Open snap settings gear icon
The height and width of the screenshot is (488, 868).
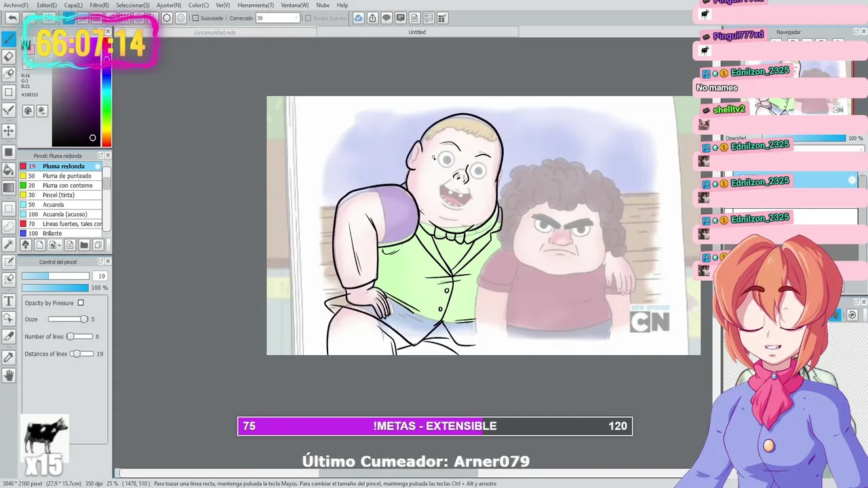[x=180, y=18]
